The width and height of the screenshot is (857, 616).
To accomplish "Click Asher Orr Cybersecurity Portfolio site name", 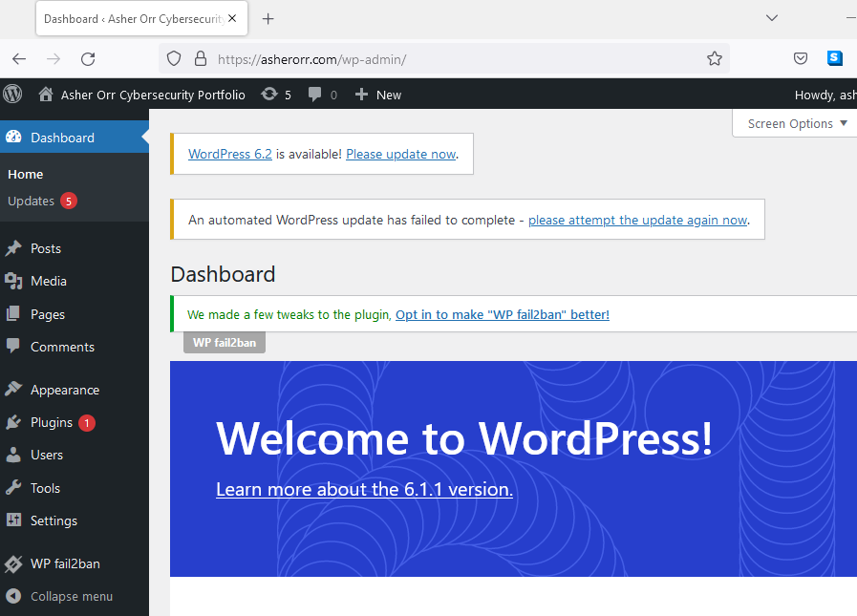I will 153,95.
